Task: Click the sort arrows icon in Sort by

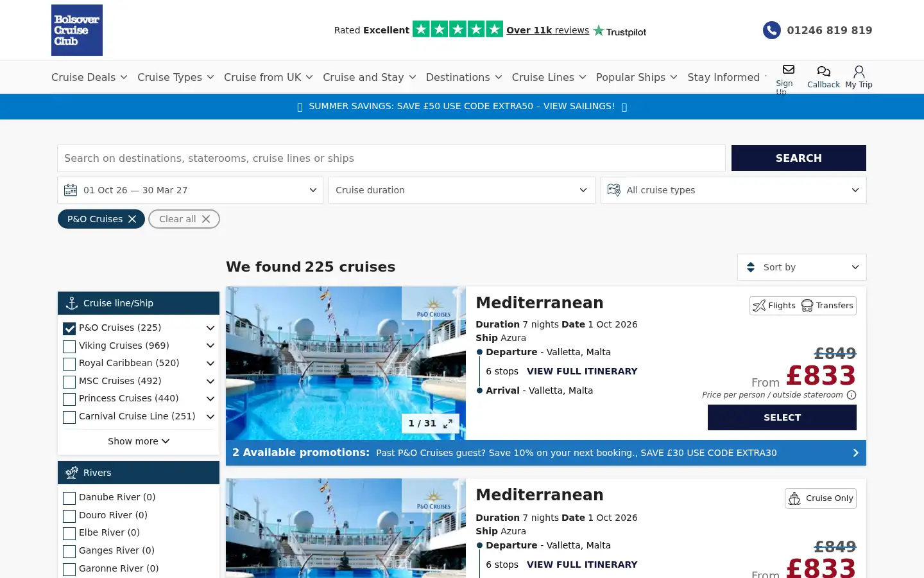Action: pyautogui.click(x=751, y=267)
